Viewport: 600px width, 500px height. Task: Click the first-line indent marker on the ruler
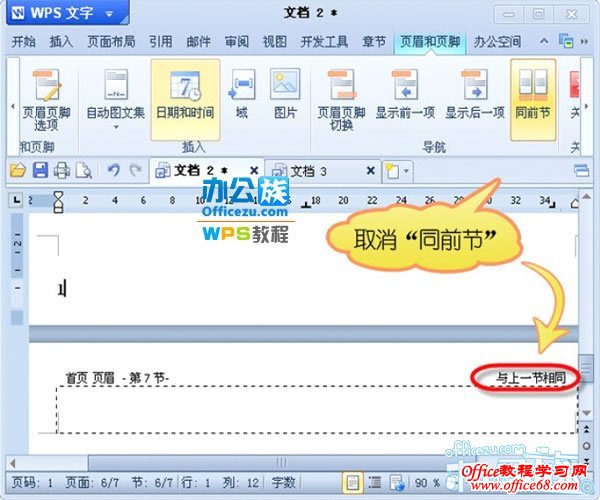coord(58,197)
